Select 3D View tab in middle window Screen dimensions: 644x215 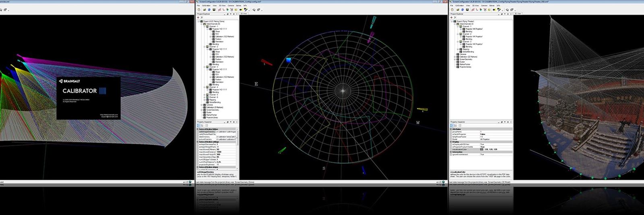pos(244,13)
